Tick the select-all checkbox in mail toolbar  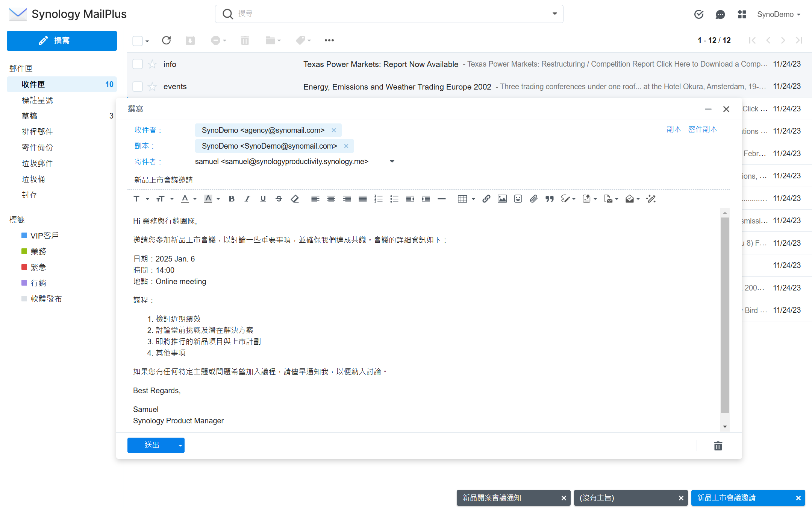point(138,41)
